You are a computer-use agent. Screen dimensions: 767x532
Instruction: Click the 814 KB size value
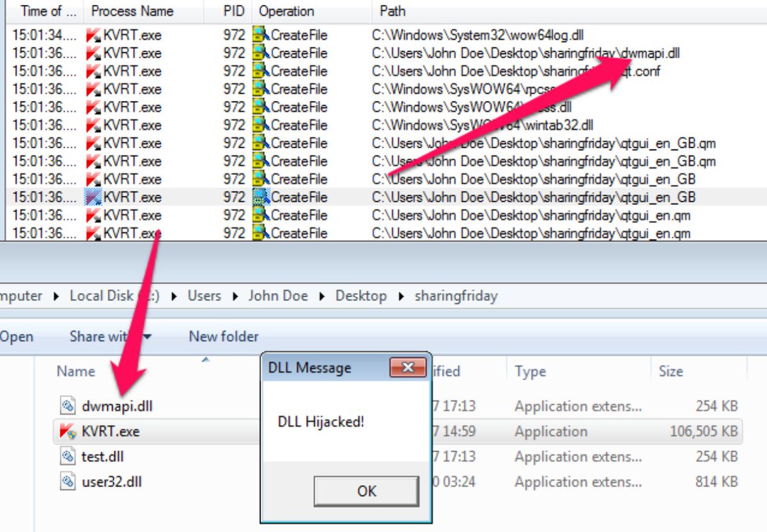(717, 481)
